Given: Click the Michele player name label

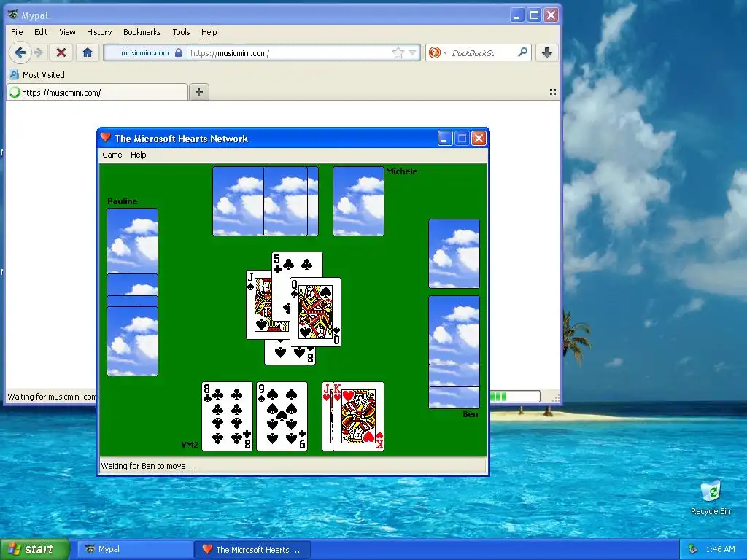Looking at the screenshot, I should [402, 171].
